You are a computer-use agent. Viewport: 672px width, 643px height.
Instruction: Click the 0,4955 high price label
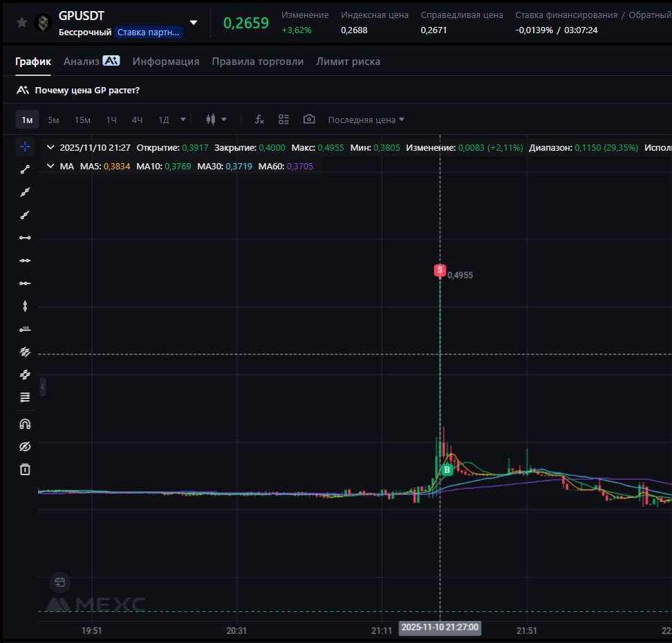click(x=460, y=275)
